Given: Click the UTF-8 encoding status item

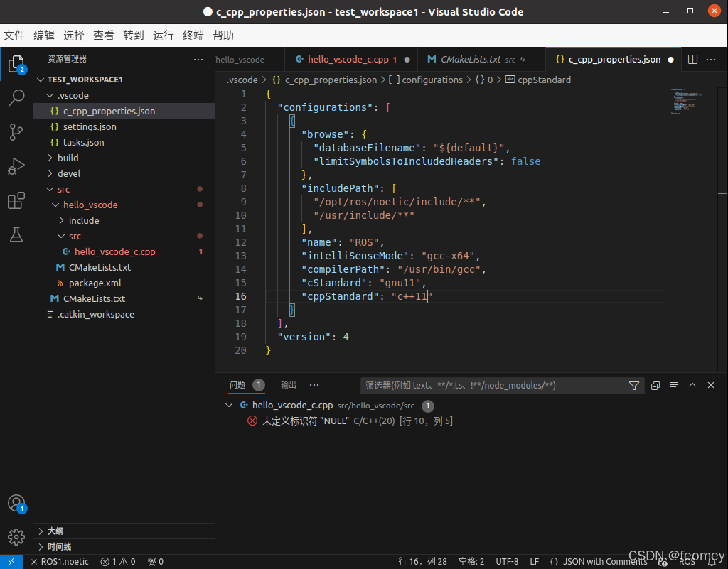Looking at the screenshot, I should pyautogui.click(x=506, y=561).
